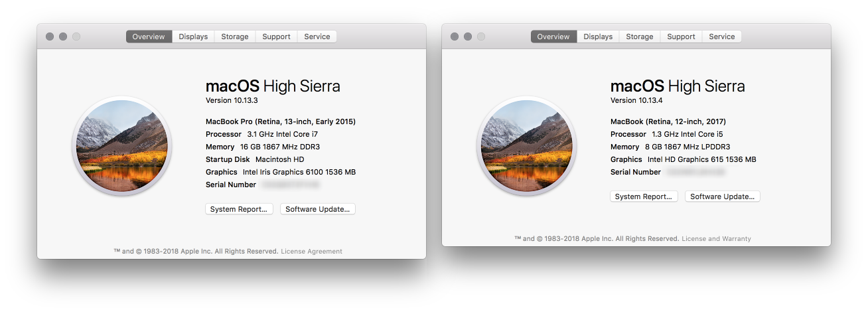868x312 pixels.
Task: Open Displays tab in MacBook Pro window
Action: [x=193, y=37]
